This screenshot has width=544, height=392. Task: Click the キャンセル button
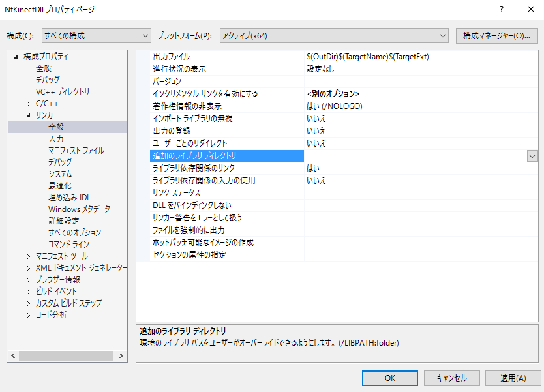coord(451,378)
